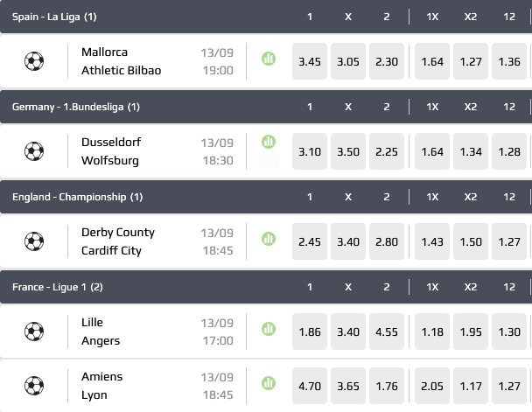Screen dimensions: 532x412
Task: Click the soccer ball icon beside Mallorca
Action: (34, 61)
